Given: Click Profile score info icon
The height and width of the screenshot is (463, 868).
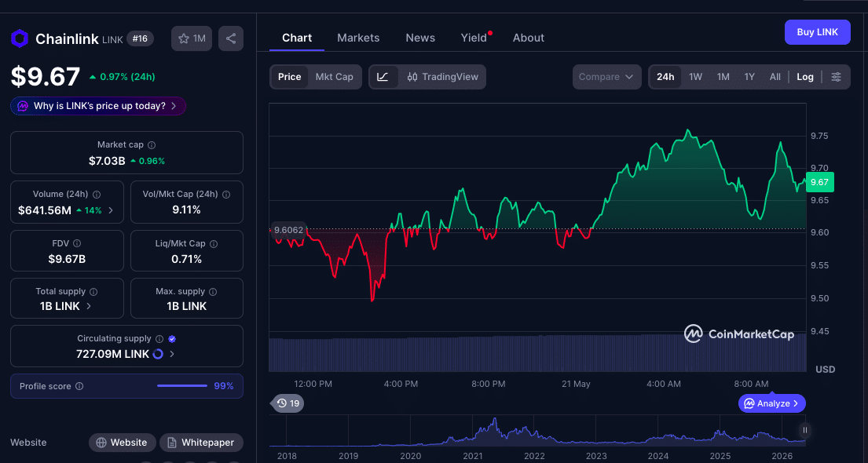Looking at the screenshot, I should tap(79, 386).
